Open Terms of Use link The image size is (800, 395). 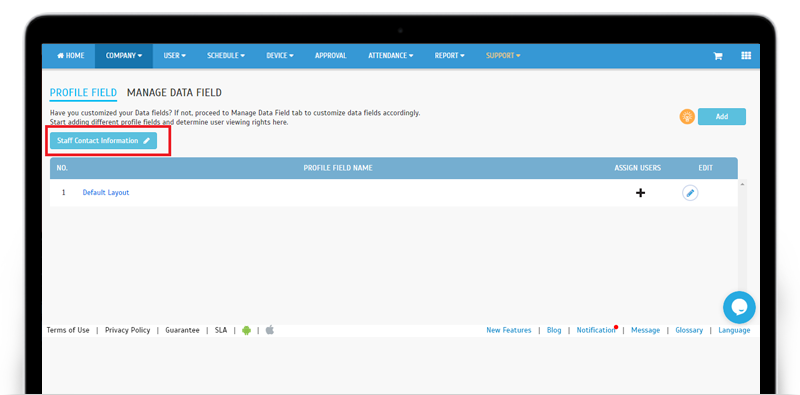[68, 330]
